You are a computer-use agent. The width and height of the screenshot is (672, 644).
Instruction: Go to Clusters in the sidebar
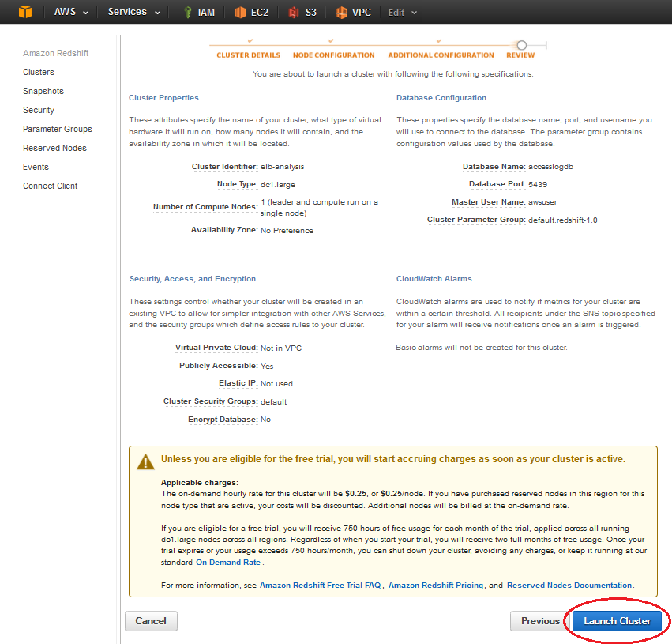coord(39,72)
